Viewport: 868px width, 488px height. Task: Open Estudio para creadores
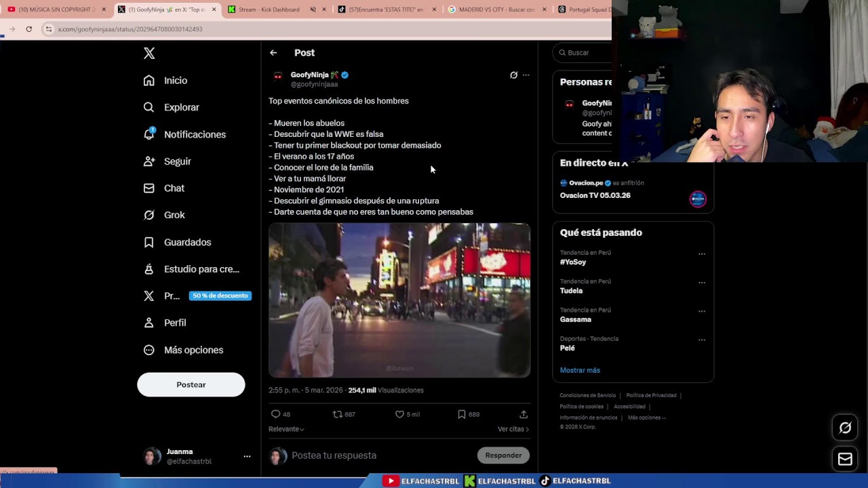click(191, 269)
